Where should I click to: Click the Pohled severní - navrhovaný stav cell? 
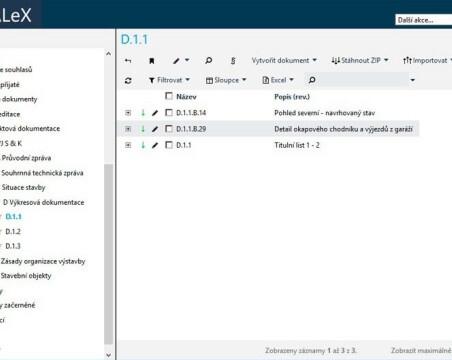[325, 113]
